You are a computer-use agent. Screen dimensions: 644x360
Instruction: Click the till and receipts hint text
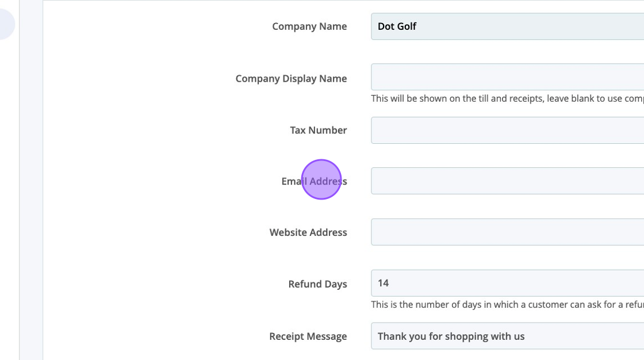click(506, 98)
